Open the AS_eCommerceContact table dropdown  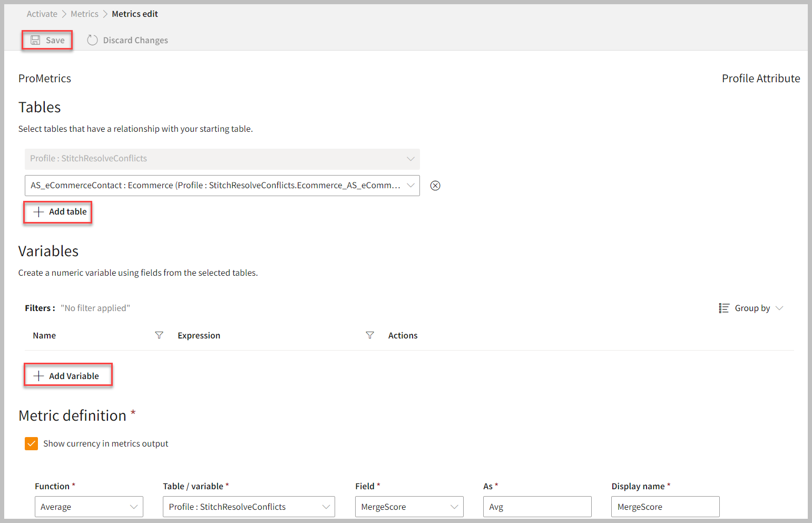[x=410, y=186]
